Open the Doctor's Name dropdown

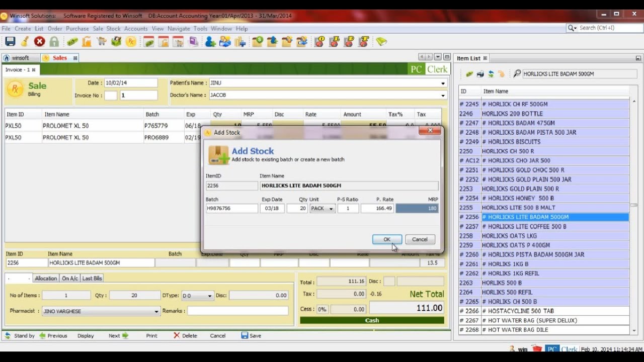pyautogui.click(x=443, y=95)
